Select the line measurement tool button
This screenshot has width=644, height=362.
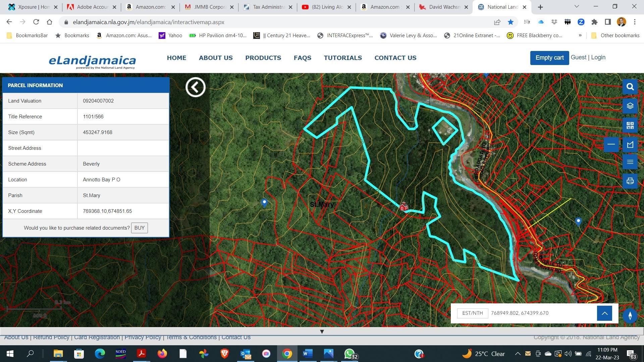pos(611,145)
